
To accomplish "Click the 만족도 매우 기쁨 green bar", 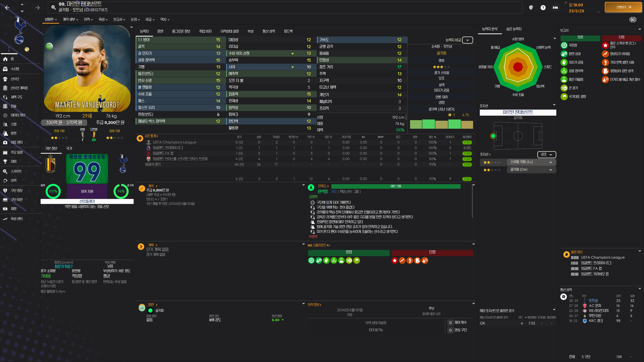I will coord(395,186).
